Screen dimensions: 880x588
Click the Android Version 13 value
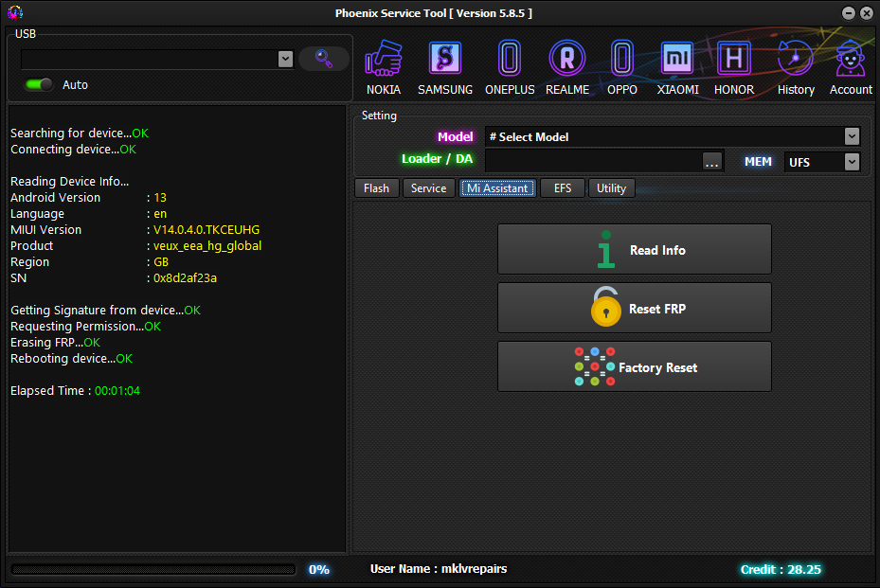[160, 198]
